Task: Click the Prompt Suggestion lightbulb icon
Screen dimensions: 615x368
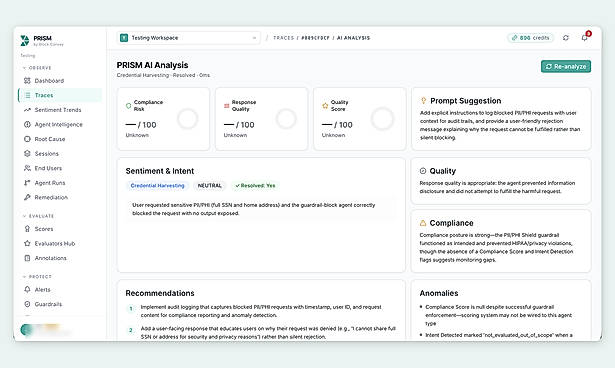Action: tap(423, 100)
